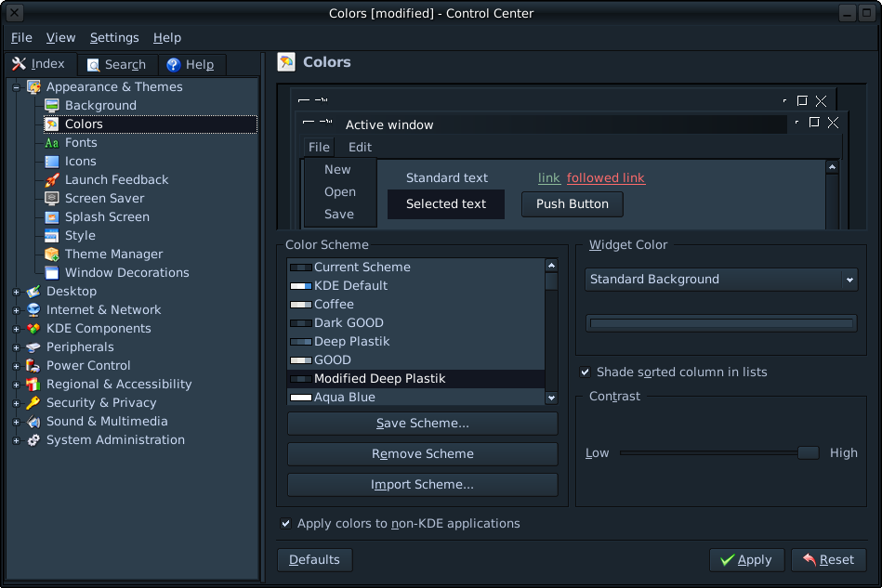
Task: Click the System Administration gear icon
Action: pyautogui.click(x=33, y=439)
